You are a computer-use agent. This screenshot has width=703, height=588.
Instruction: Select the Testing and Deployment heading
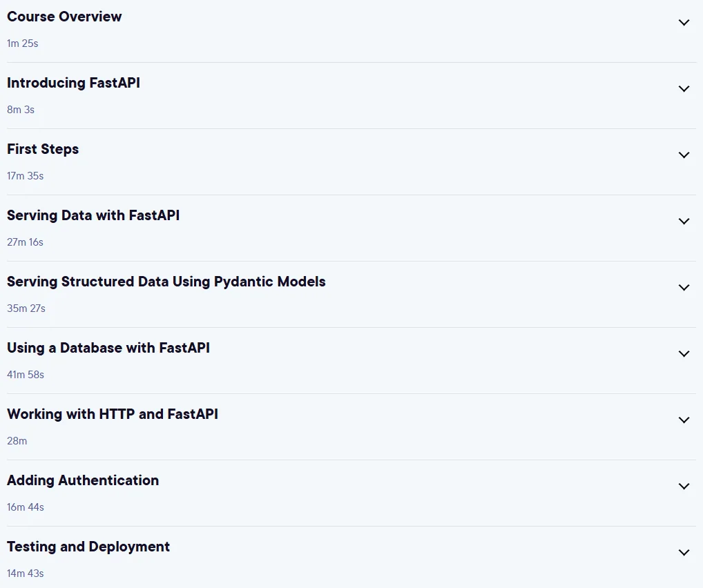coord(88,547)
